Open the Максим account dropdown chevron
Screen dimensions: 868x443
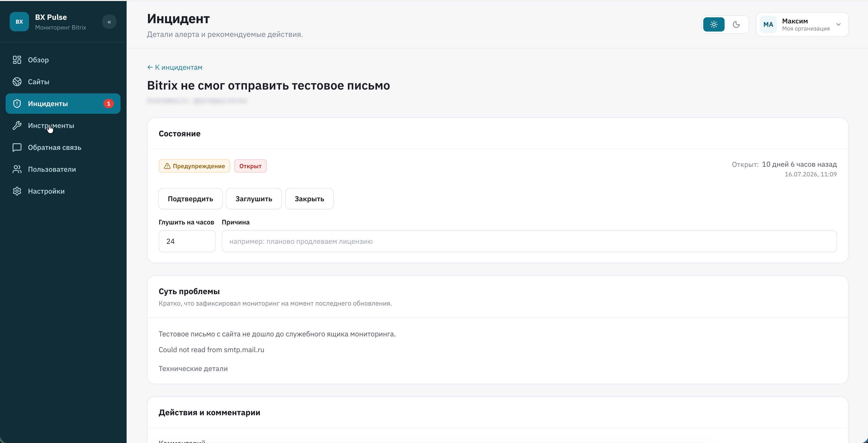tap(838, 24)
